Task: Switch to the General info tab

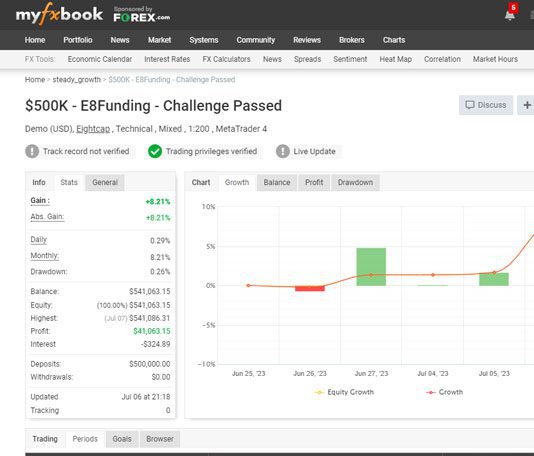Action: point(105,182)
